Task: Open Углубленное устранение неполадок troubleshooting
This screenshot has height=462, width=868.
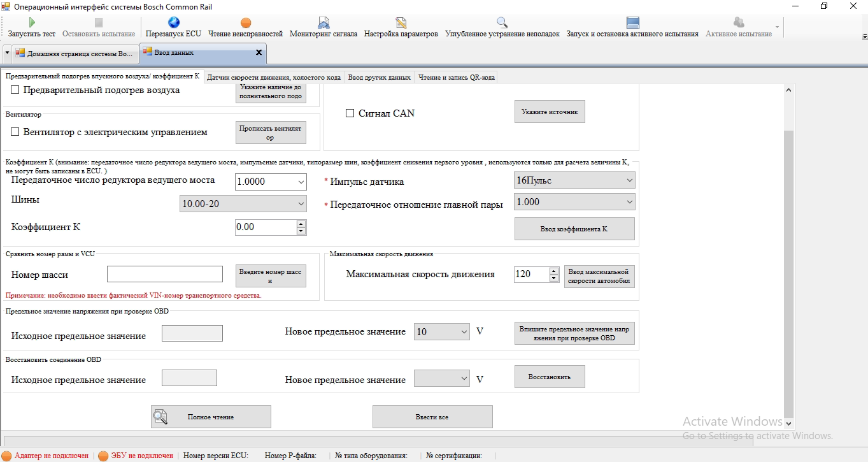Action: [x=502, y=27]
